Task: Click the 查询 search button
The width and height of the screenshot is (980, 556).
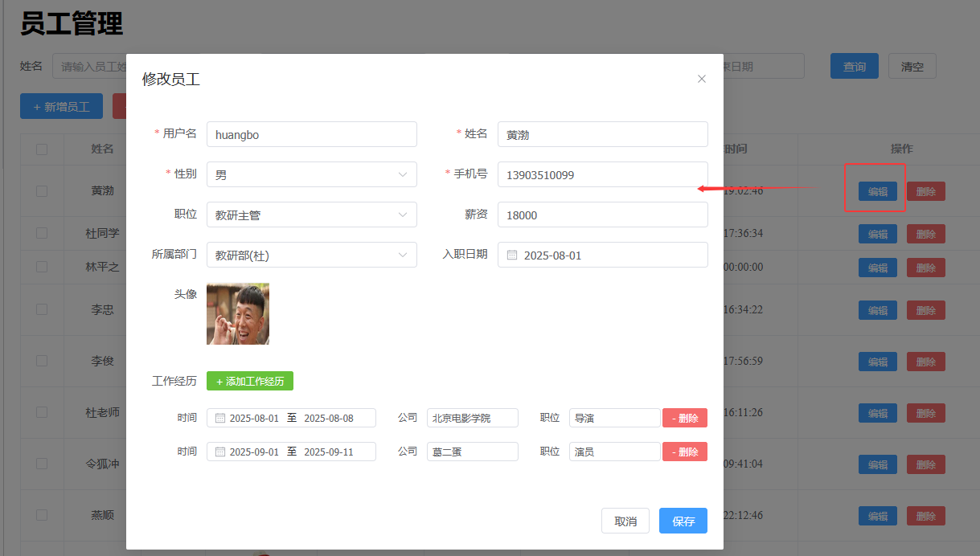Action: 854,67
